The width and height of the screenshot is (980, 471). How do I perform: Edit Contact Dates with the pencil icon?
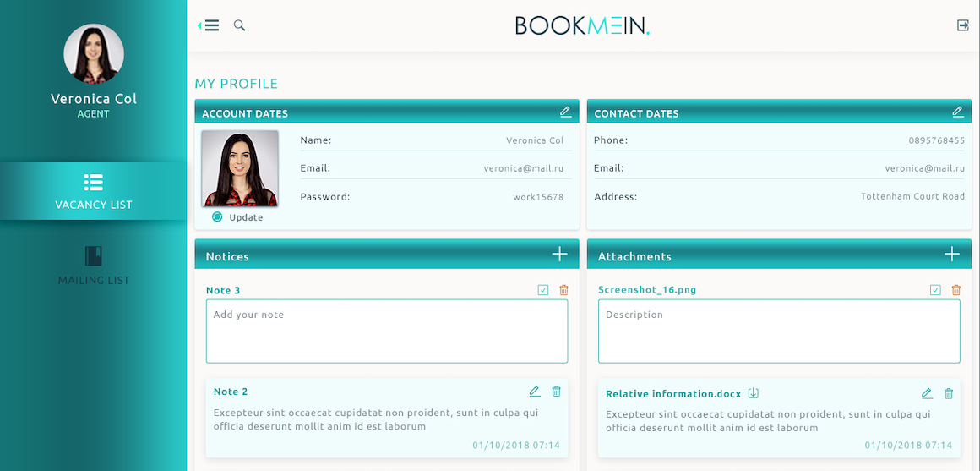(x=957, y=112)
